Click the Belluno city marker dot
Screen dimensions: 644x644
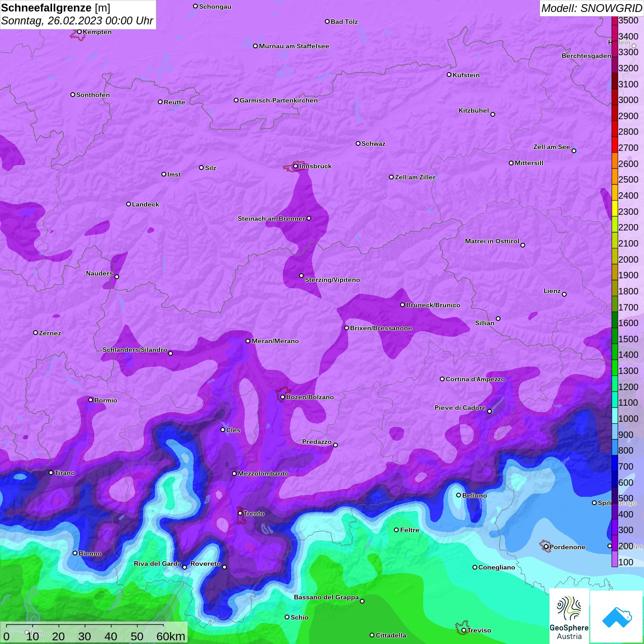pos(459,495)
